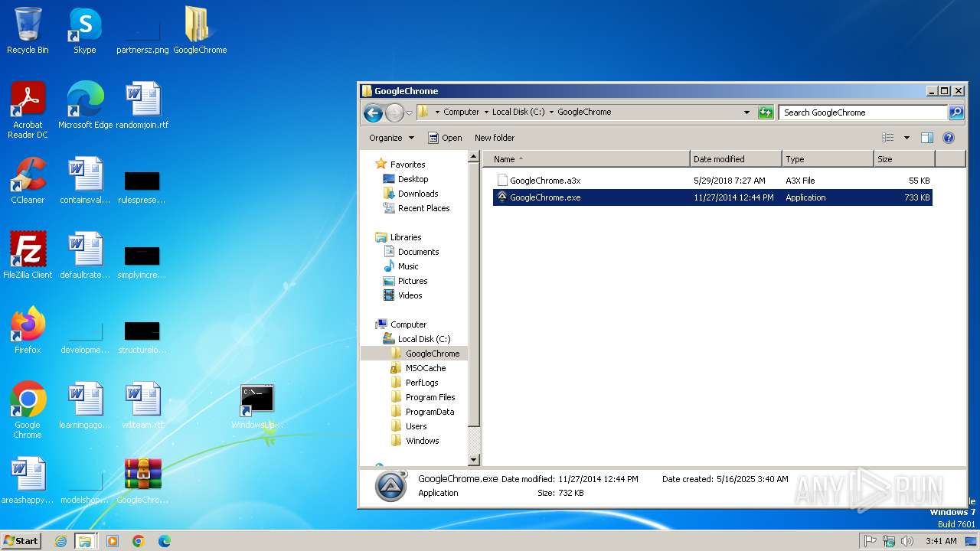Select the CCleaner desktop shortcut
Image resolution: width=980 pixels, height=551 pixels.
pos(28,180)
